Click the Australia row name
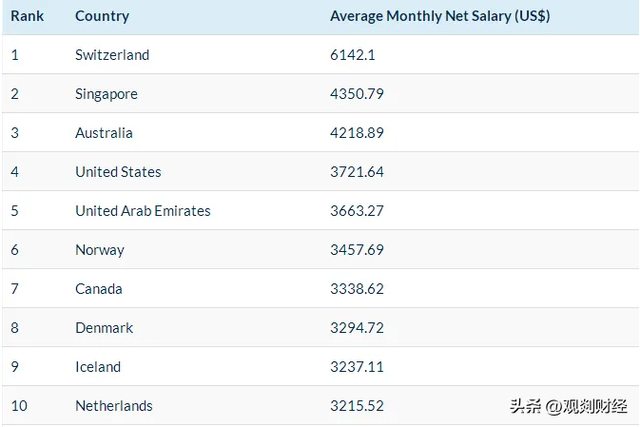640x427 pixels. click(x=104, y=133)
